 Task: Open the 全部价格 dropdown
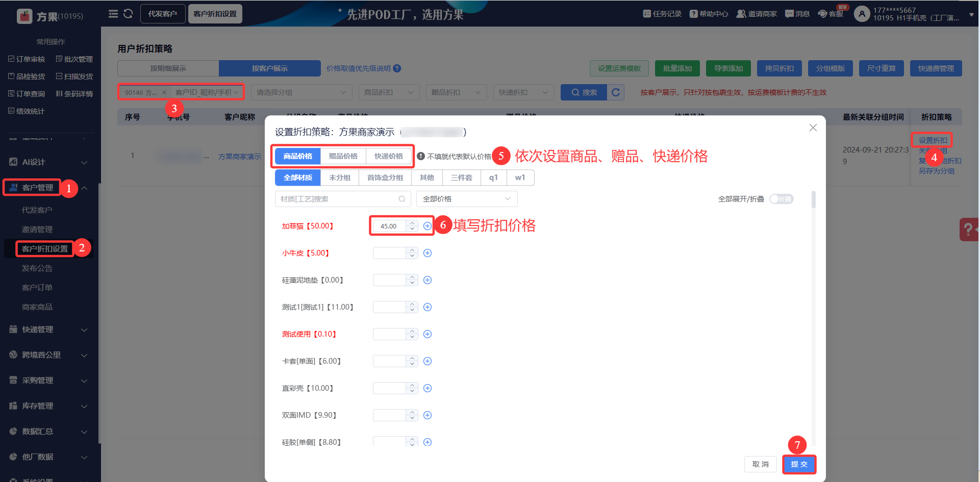[x=467, y=199]
